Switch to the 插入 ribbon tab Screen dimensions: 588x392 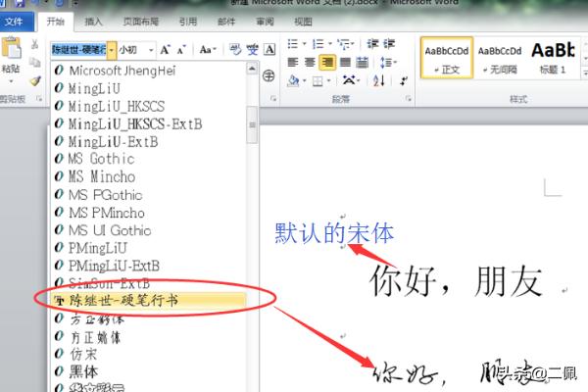click(x=93, y=21)
